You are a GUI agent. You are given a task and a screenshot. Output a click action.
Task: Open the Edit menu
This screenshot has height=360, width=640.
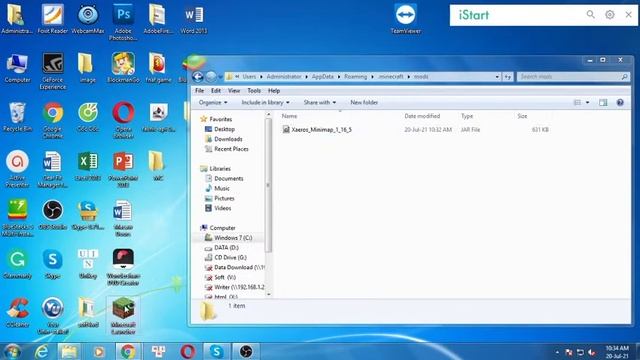pos(216,91)
